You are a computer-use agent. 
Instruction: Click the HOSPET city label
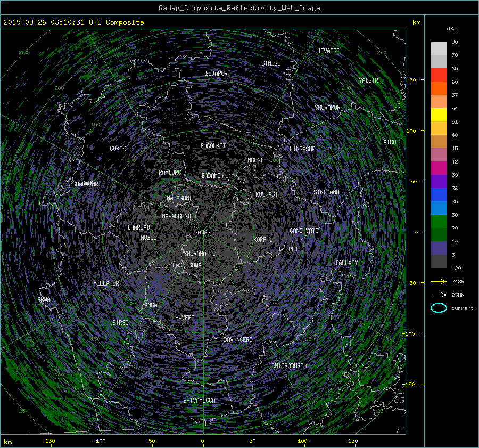pos(288,249)
